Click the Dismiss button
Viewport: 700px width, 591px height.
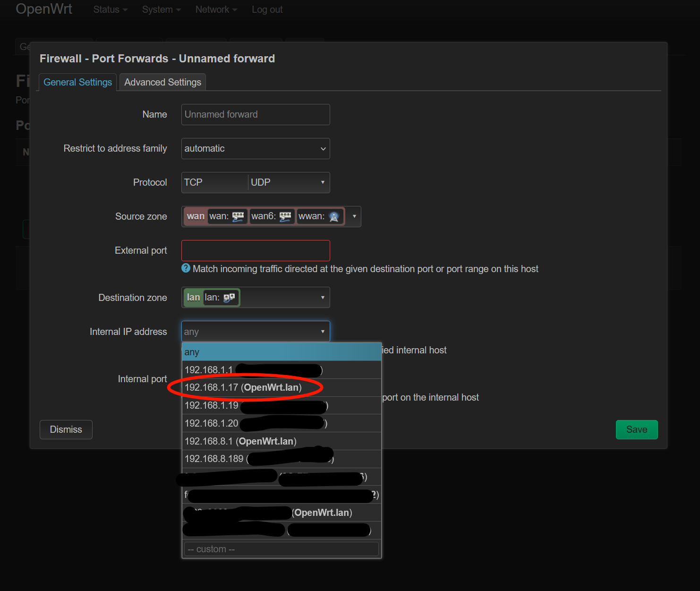(x=66, y=429)
